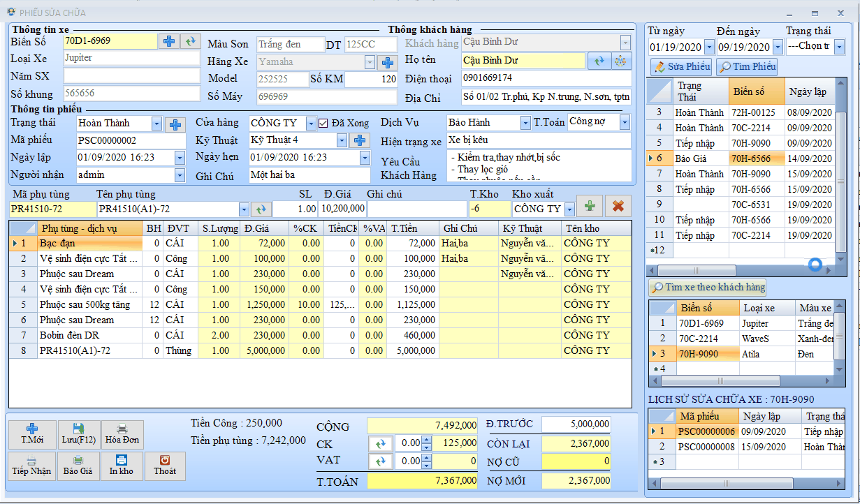Open the filter Trạng thái dropdown
Viewport: 860px width, 504px height.
839,47
